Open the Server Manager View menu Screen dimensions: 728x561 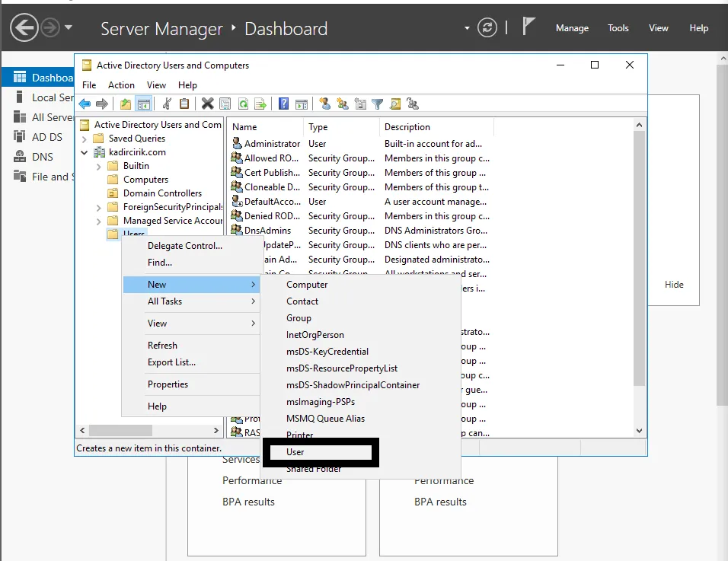(659, 28)
